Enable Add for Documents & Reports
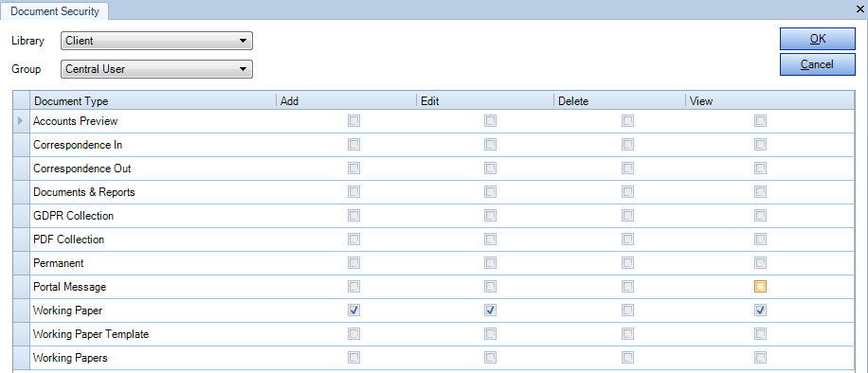This screenshot has height=373, width=868. [x=353, y=191]
